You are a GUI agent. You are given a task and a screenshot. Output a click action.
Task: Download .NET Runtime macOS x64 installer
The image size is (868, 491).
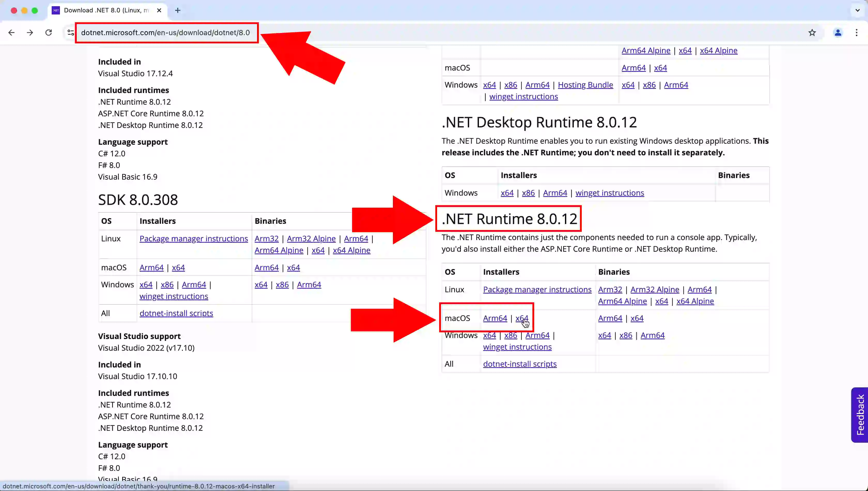tap(522, 318)
